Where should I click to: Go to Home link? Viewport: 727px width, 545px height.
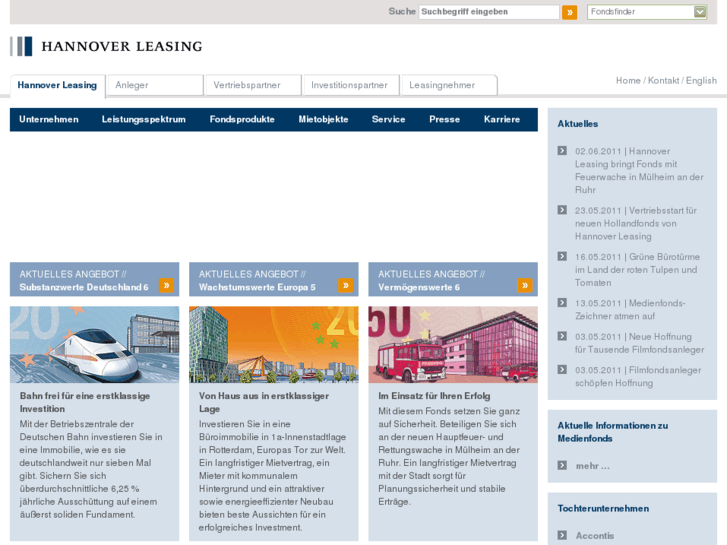point(628,81)
